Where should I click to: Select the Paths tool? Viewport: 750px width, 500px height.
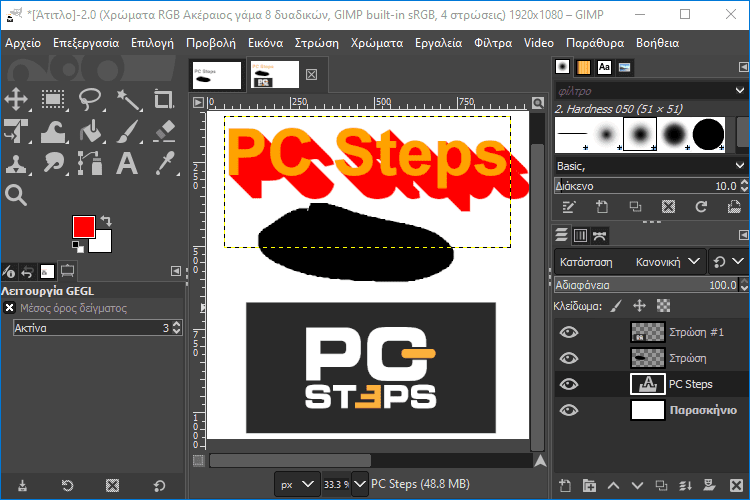[x=90, y=164]
